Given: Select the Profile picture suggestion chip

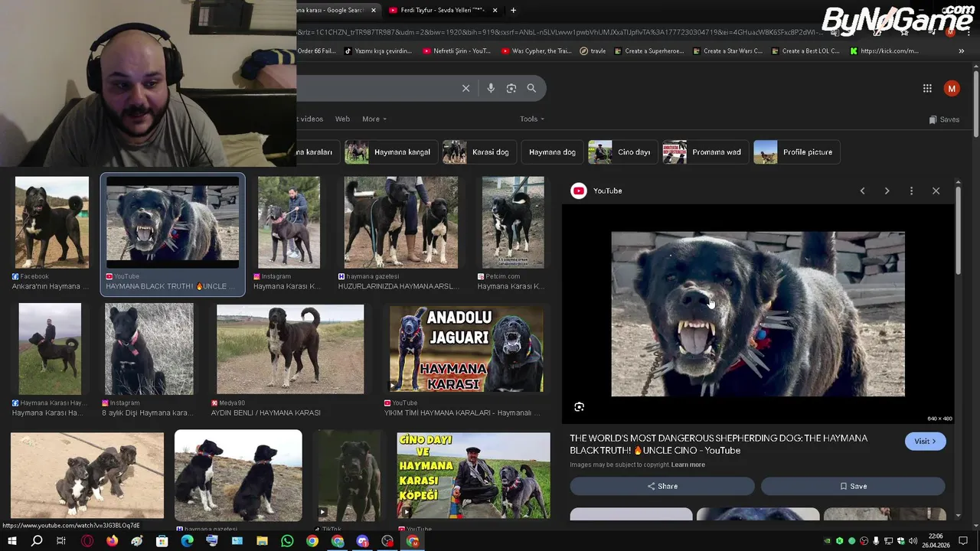Looking at the screenshot, I should point(797,152).
